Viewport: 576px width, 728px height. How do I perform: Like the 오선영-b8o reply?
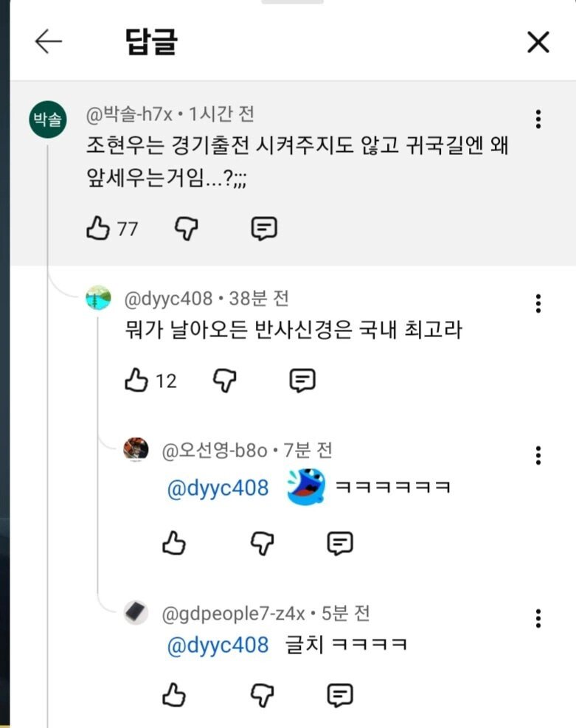pos(174,543)
